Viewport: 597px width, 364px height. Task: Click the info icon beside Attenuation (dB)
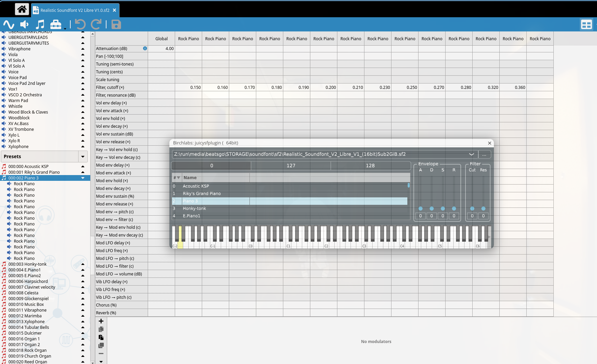pyautogui.click(x=145, y=48)
